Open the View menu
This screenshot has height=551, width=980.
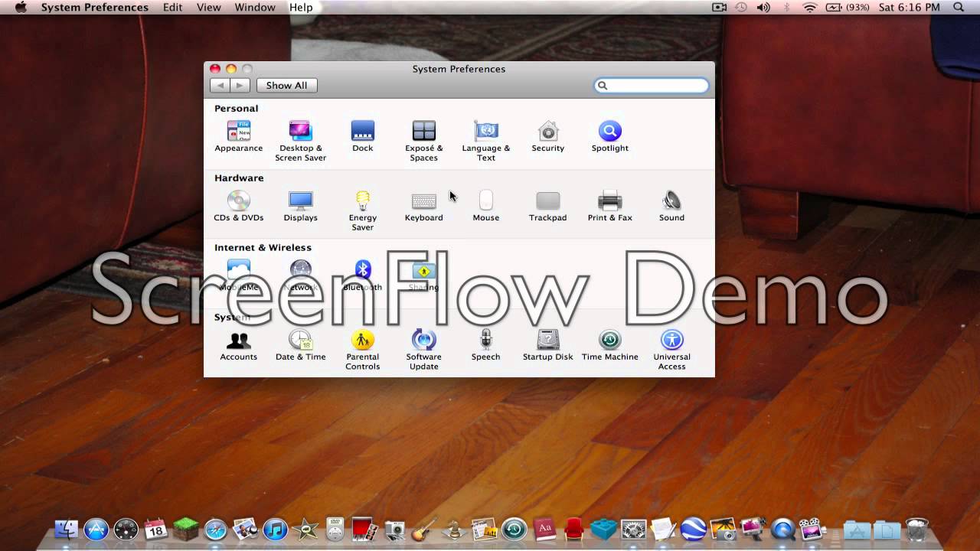click(208, 7)
